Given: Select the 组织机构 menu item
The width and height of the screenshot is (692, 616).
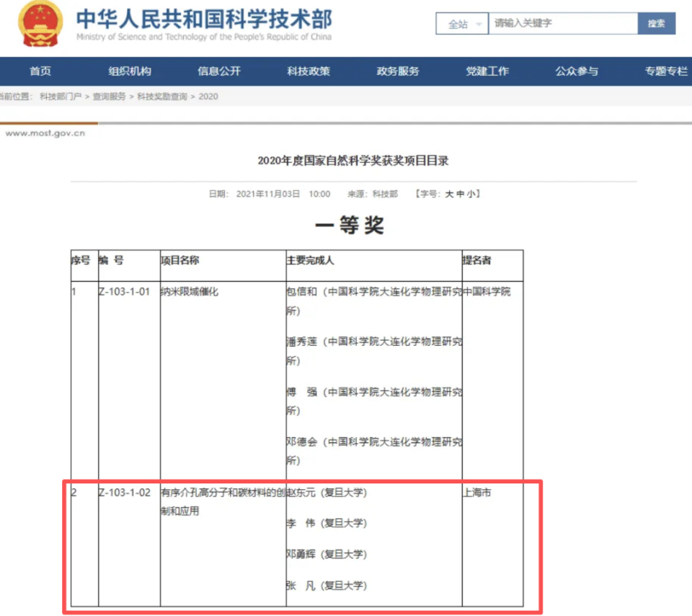Looking at the screenshot, I should pyautogui.click(x=130, y=71).
